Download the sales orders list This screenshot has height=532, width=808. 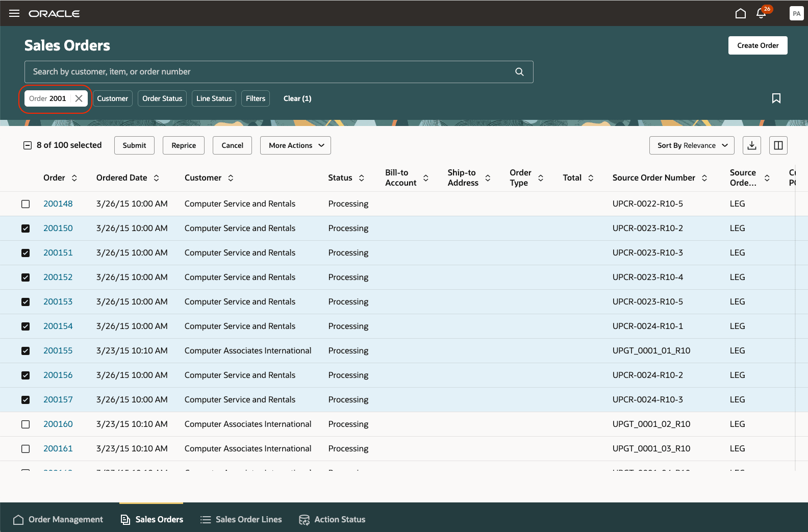click(751, 145)
